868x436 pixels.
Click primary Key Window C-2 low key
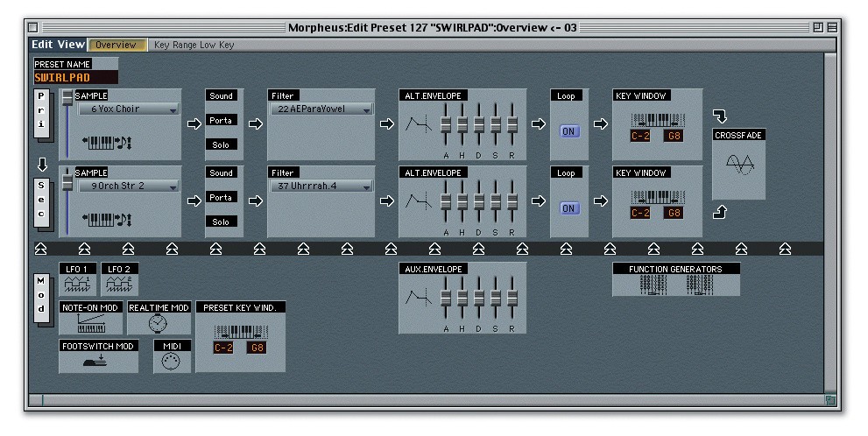click(640, 136)
